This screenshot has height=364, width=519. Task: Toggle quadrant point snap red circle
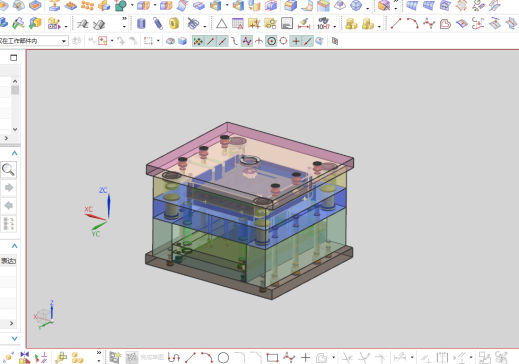(283, 41)
